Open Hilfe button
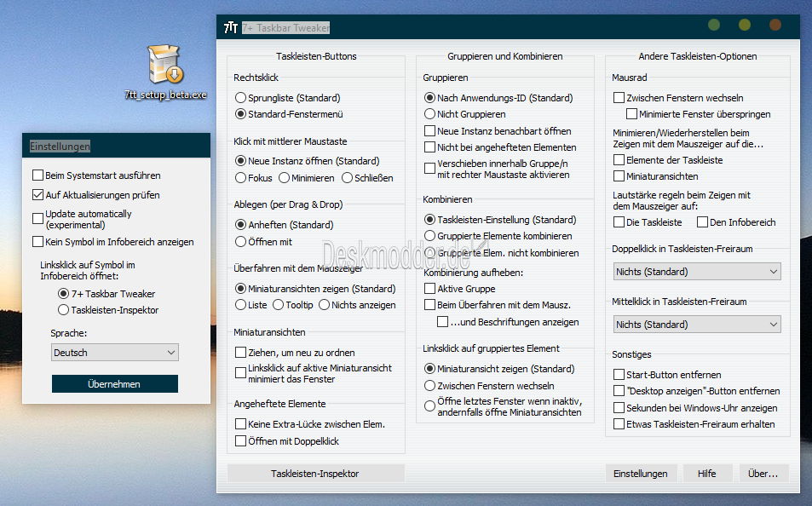The image size is (812, 506). pyautogui.click(x=707, y=474)
